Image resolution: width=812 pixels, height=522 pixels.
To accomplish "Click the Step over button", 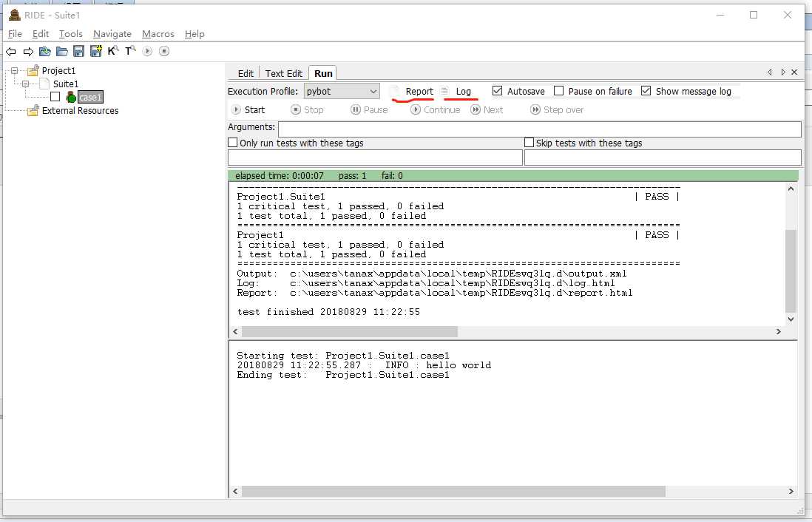I will click(557, 109).
